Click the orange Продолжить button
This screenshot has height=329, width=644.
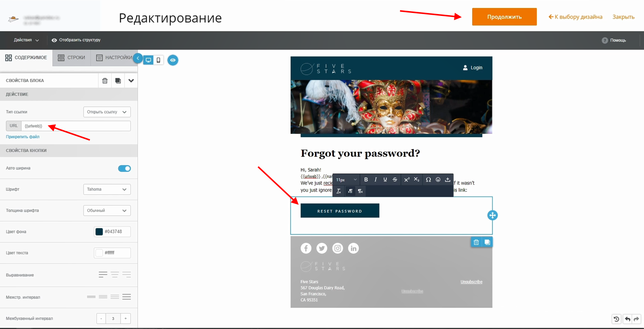(x=504, y=17)
